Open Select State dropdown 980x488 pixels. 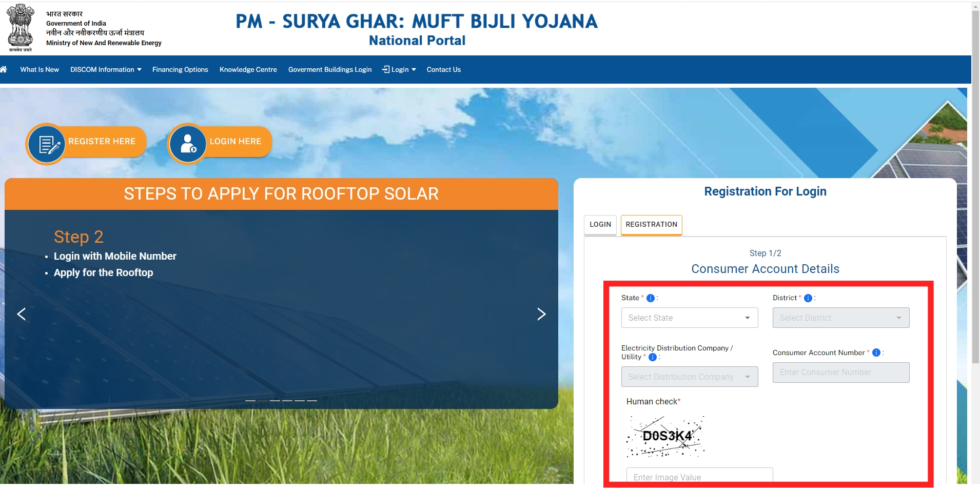[x=690, y=318]
